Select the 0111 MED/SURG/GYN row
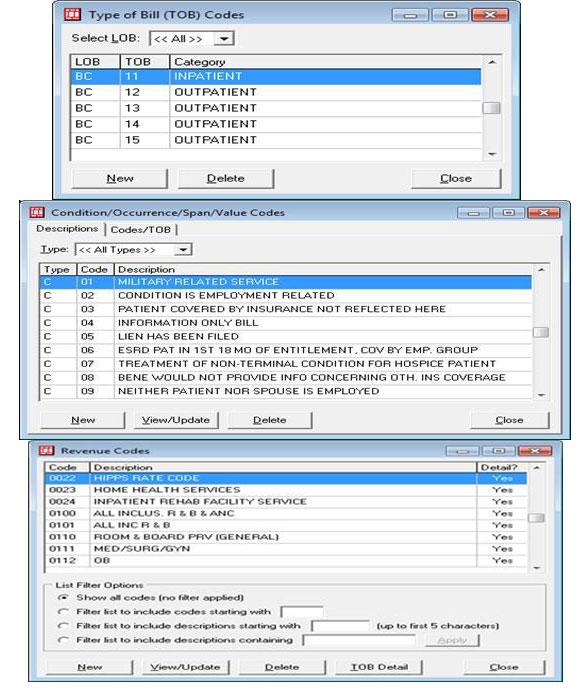The width and height of the screenshot is (587, 689). (286, 549)
